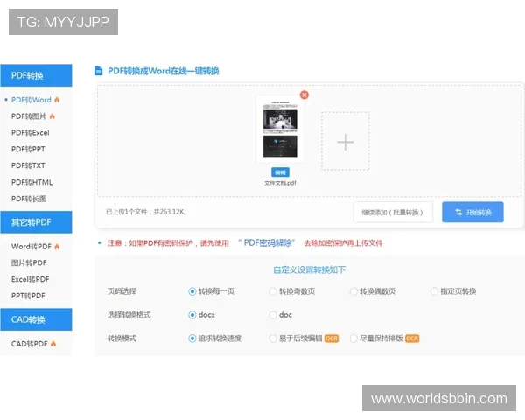
Task: Open the uploaded PDF thumbnail preview
Action: tap(280, 129)
